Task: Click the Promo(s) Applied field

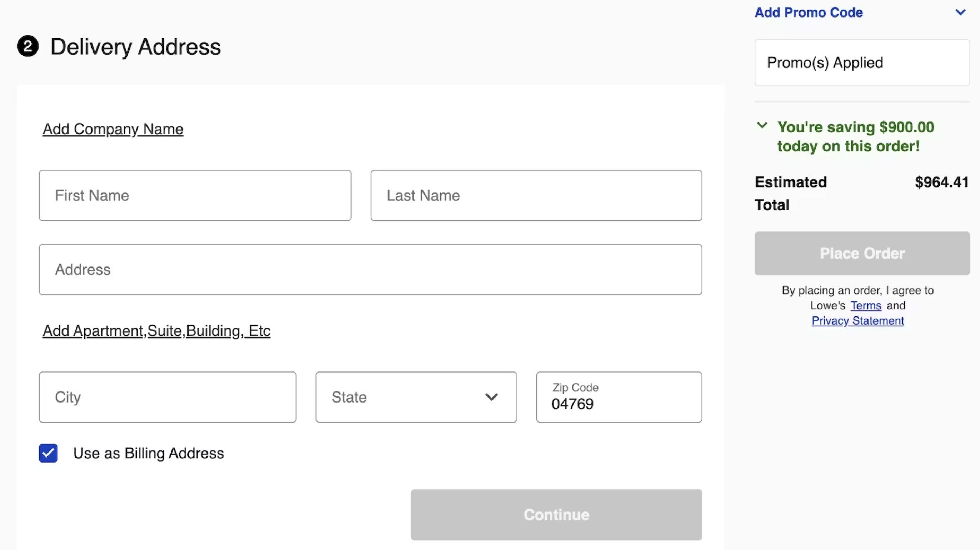Action: tap(861, 62)
